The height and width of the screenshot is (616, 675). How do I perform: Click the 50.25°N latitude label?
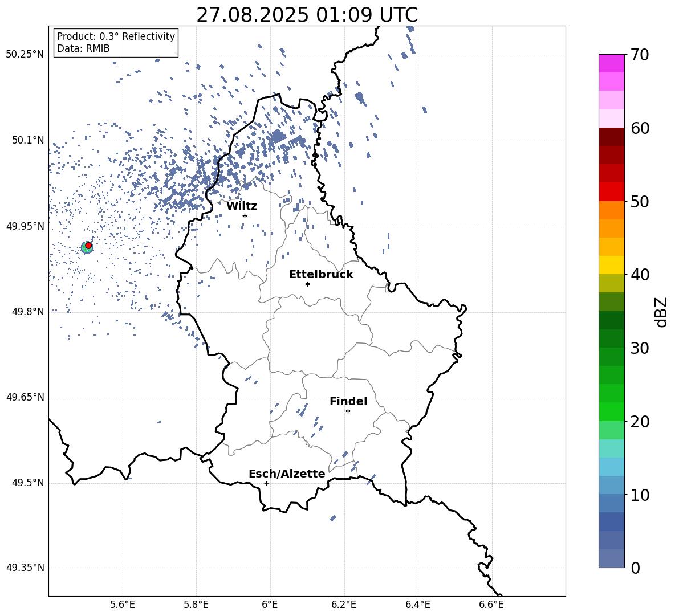click(x=25, y=55)
